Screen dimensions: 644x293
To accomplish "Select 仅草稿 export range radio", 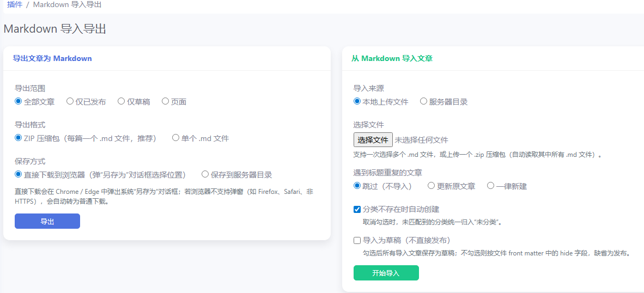I will [121, 101].
